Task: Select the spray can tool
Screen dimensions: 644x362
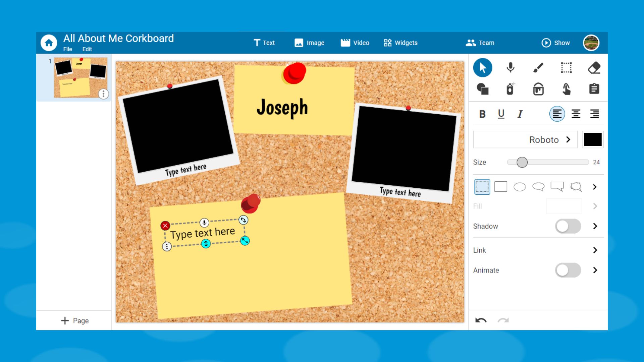Action: pos(510,89)
